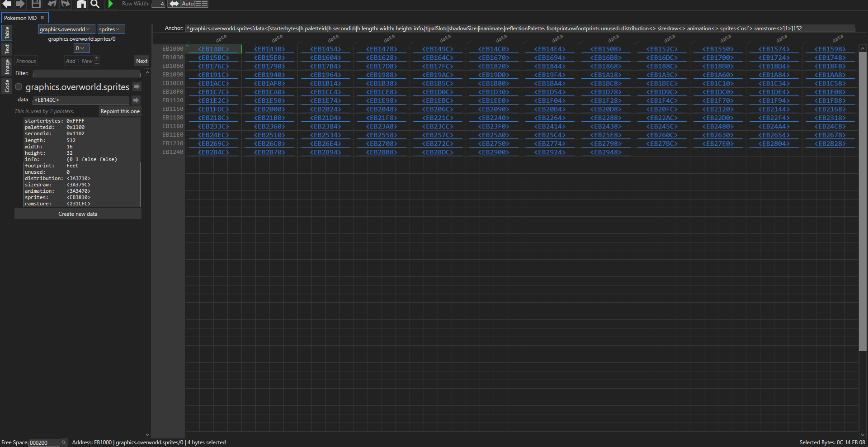Expand the index 0 dropdown
The width and height of the screenshot is (868, 447).
click(81, 48)
